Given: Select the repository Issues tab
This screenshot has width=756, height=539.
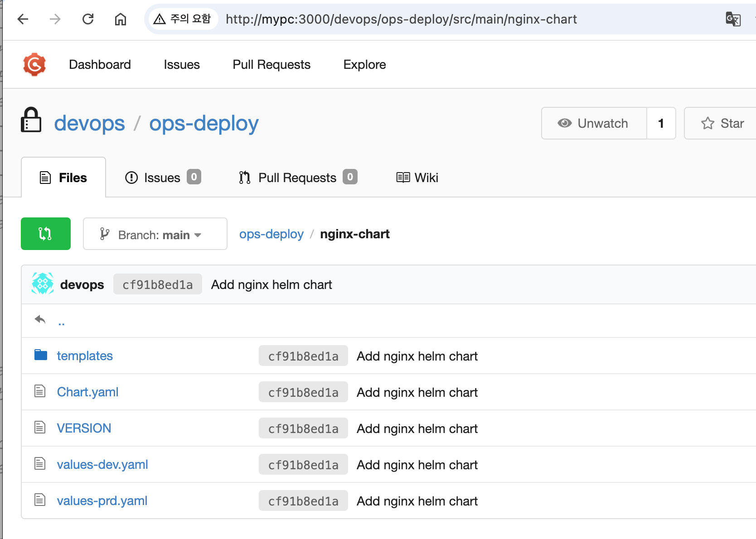Looking at the screenshot, I should tap(163, 178).
